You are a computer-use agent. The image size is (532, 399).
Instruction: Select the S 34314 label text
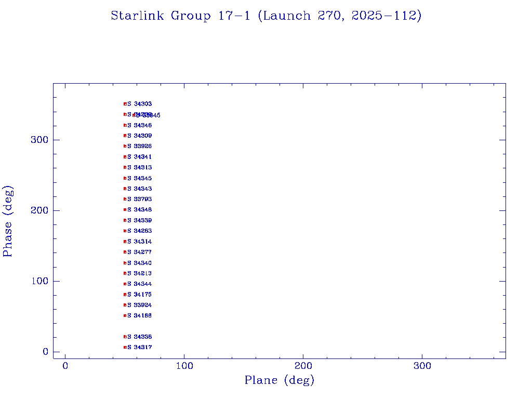click(x=140, y=242)
